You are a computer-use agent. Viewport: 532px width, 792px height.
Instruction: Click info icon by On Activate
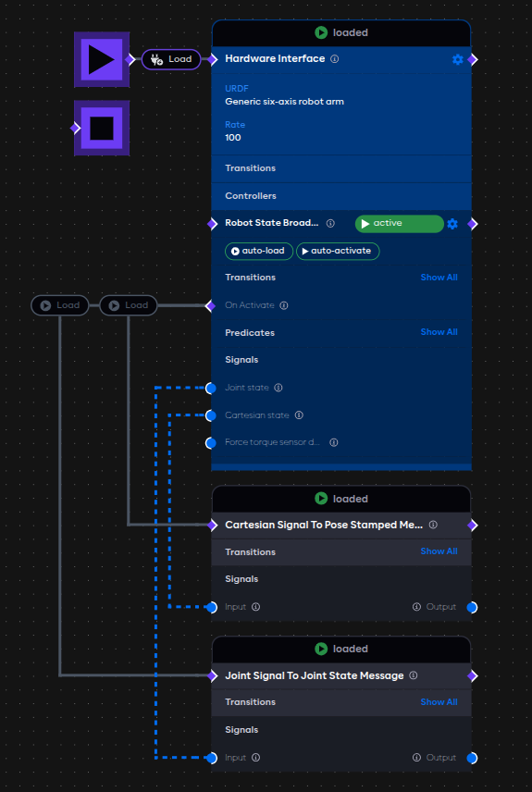(x=284, y=305)
